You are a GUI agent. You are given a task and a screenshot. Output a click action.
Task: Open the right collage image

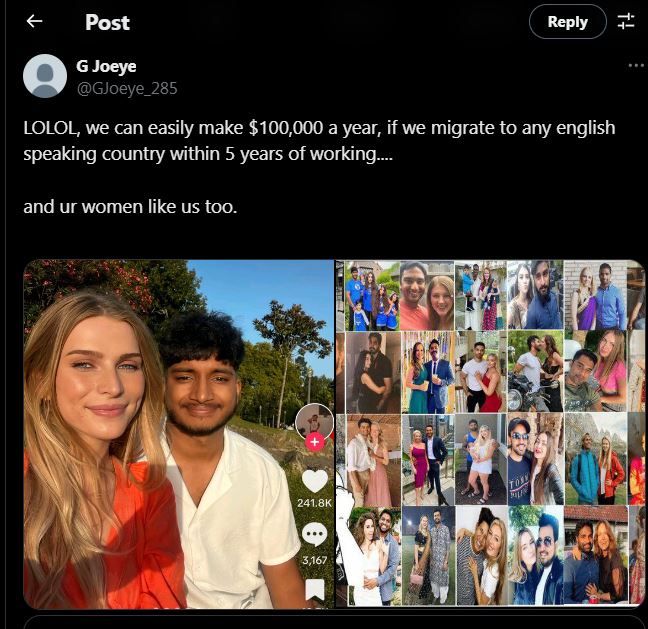490,433
